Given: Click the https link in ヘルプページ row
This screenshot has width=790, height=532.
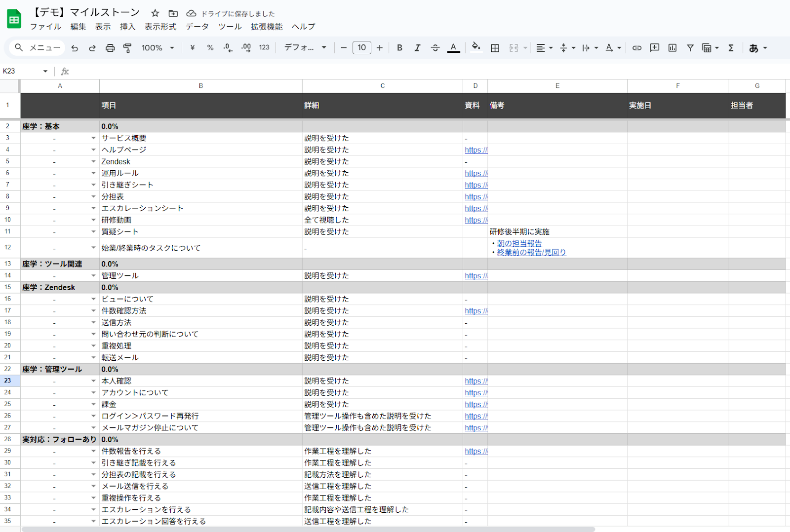Looking at the screenshot, I should pyautogui.click(x=476, y=150).
